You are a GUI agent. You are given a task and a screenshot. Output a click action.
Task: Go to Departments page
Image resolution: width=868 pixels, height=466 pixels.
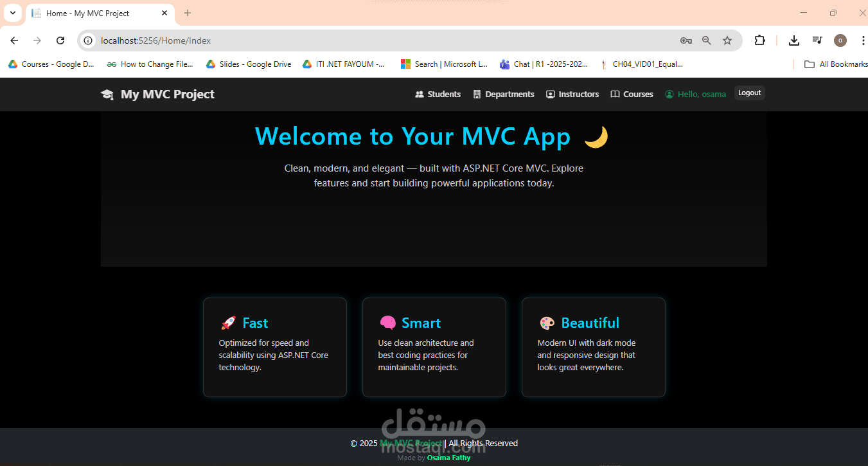pyautogui.click(x=504, y=94)
